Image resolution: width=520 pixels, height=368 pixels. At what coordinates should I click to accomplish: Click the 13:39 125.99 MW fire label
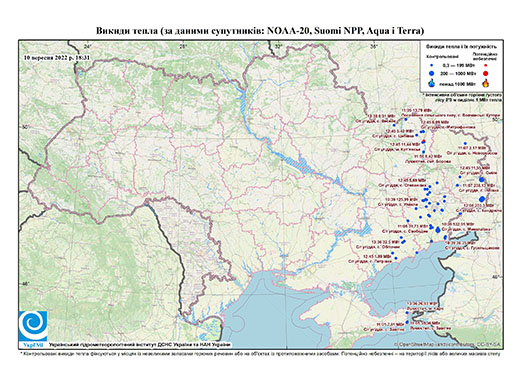pos(402,199)
